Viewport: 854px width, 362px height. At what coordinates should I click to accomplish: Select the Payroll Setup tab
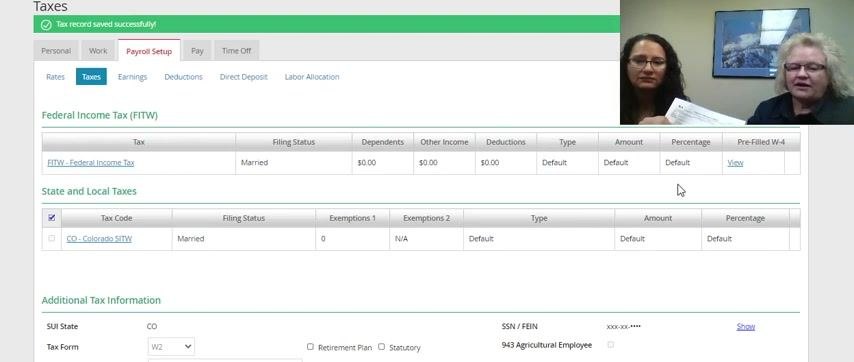pos(149,51)
